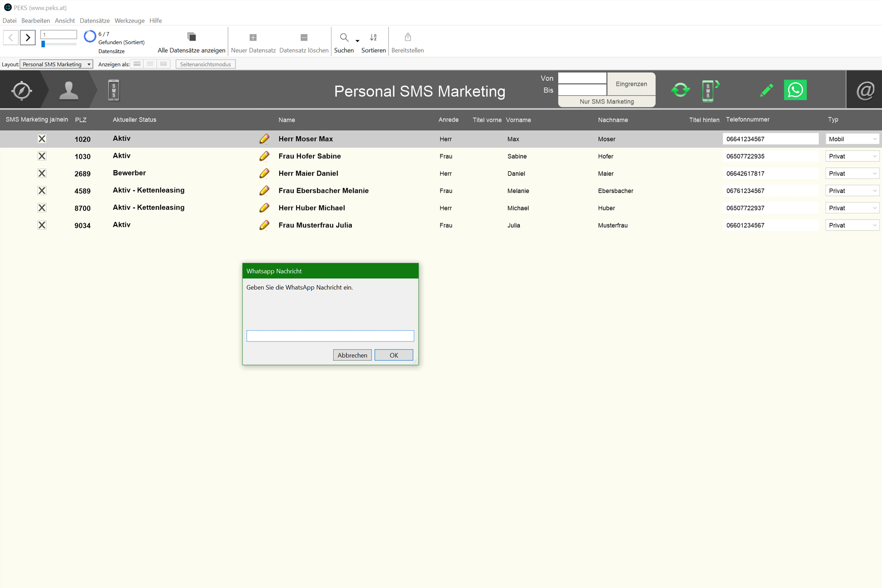Toggle SMS Marketing checkbox for PLZ 9034
The height and width of the screenshot is (588, 882).
click(42, 225)
